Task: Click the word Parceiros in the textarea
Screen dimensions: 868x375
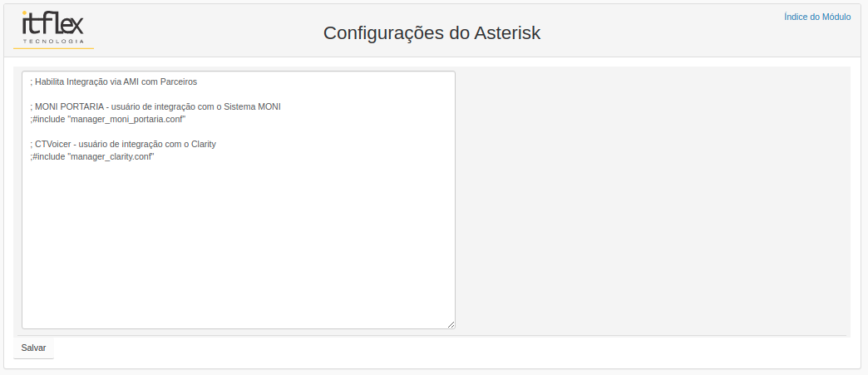Action: click(179, 82)
